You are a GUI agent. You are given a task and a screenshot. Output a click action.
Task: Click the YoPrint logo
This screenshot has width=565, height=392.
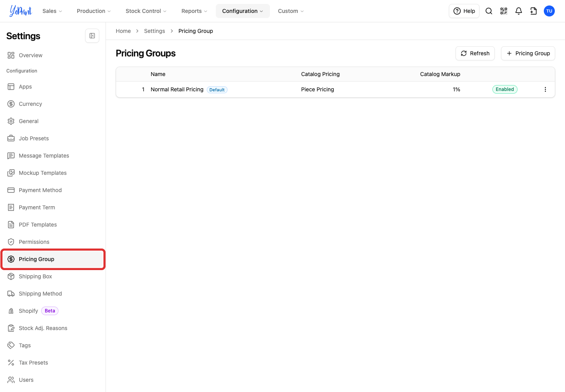tap(20, 11)
